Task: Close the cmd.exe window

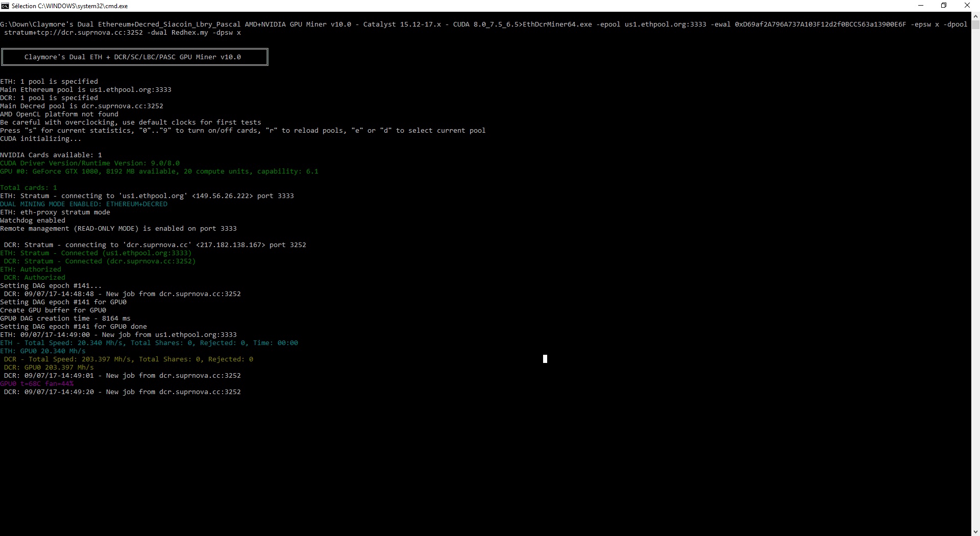Action: point(967,6)
